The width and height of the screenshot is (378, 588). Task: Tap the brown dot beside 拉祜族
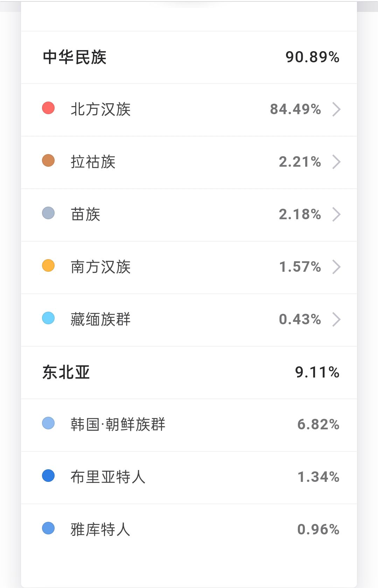[x=48, y=160]
